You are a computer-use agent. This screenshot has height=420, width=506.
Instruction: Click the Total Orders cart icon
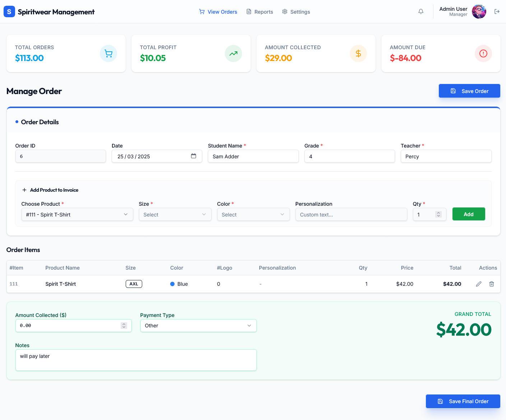[108, 53]
